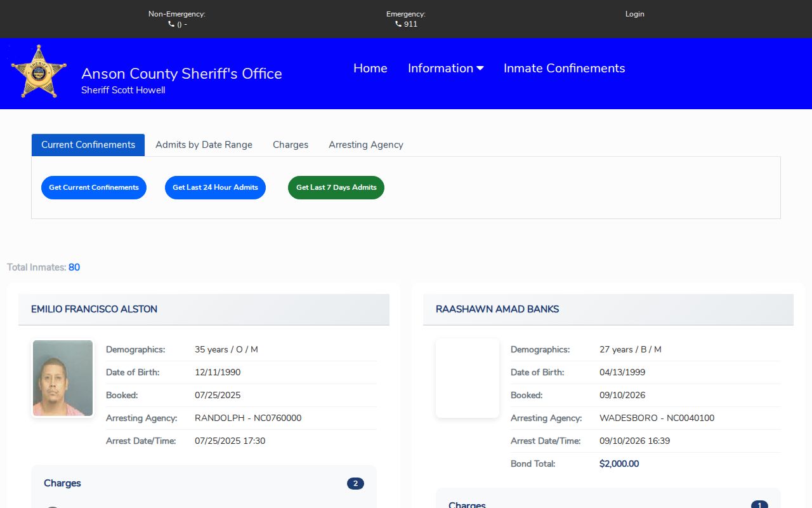Image resolution: width=812 pixels, height=508 pixels.
Task: Click the birth date 12/11/1990
Action: pyautogui.click(x=218, y=372)
